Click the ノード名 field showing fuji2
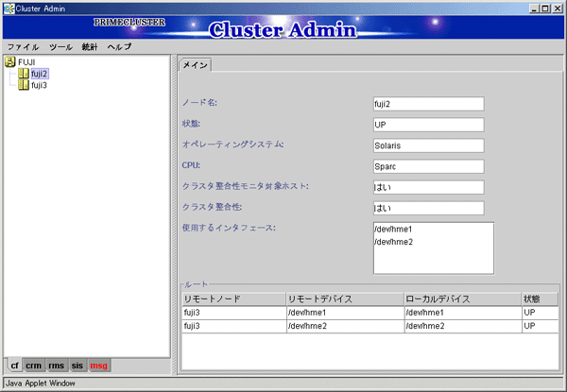Screen dimensions: 567x392 point(428,104)
